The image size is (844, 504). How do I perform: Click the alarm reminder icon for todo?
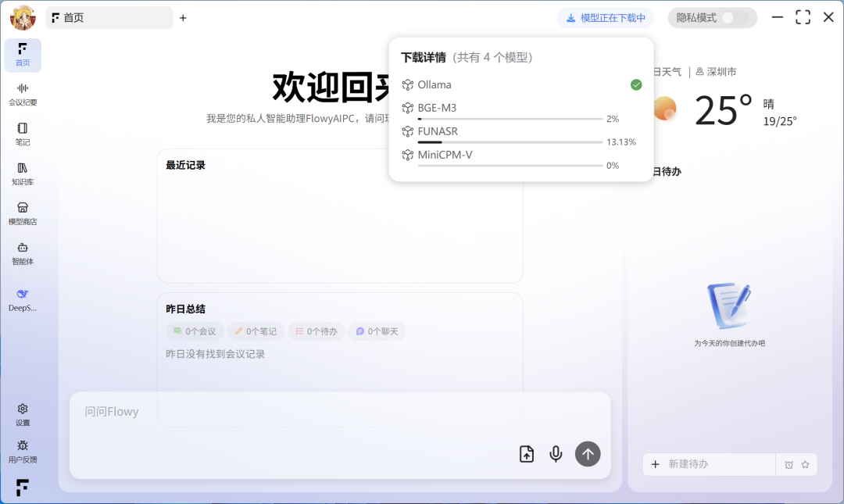[x=789, y=464]
